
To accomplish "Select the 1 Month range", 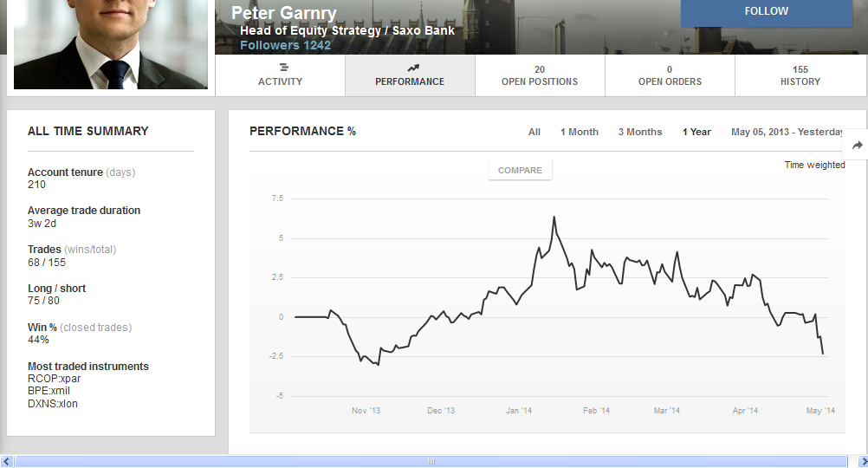I will 579,133.
